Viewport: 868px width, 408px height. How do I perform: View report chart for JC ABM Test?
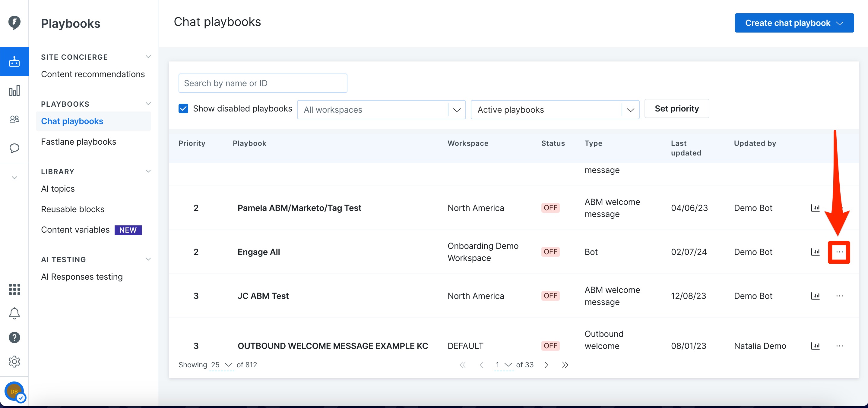click(x=815, y=296)
